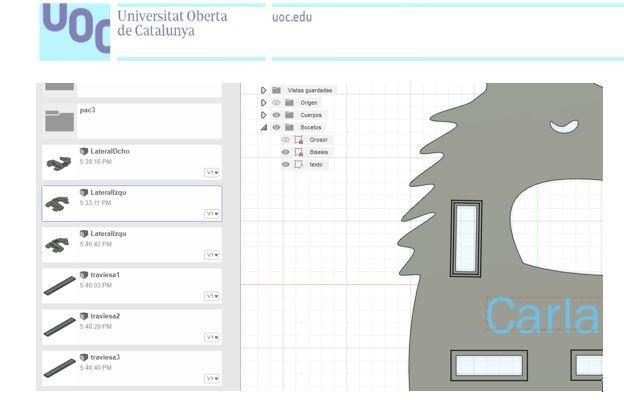Show the Grosor sketch using its eye
The height and width of the screenshot is (400, 624).
click(286, 140)
